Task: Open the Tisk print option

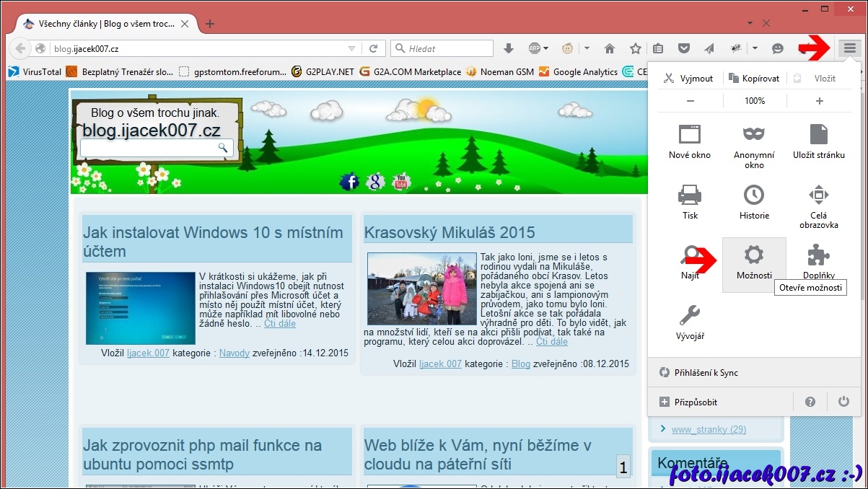Action: tap(689, 196)
